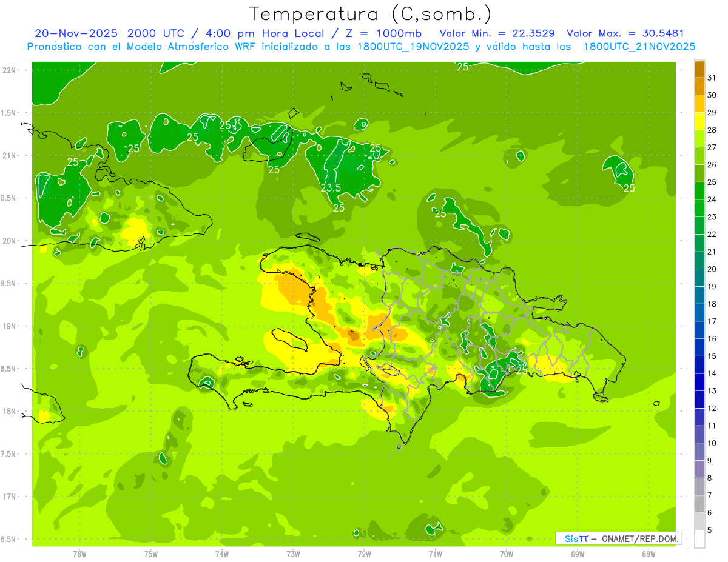Click the "16" color scale label
The width and height of the screenshot is (728, 562).
pyautogui.click(x=712, y=339)
